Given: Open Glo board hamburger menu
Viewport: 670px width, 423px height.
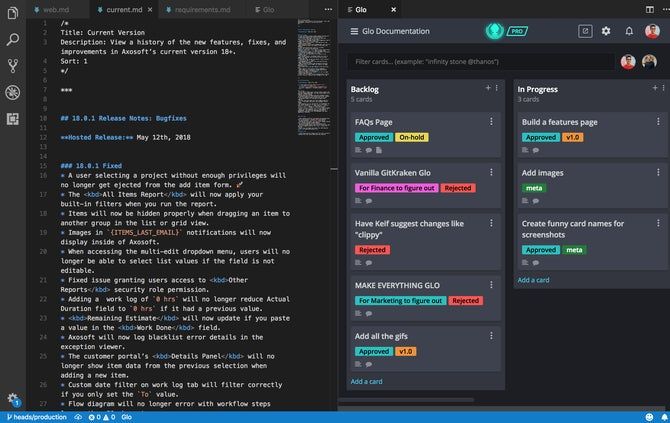Looking at the screenshot, I should [x=354, y=31].
